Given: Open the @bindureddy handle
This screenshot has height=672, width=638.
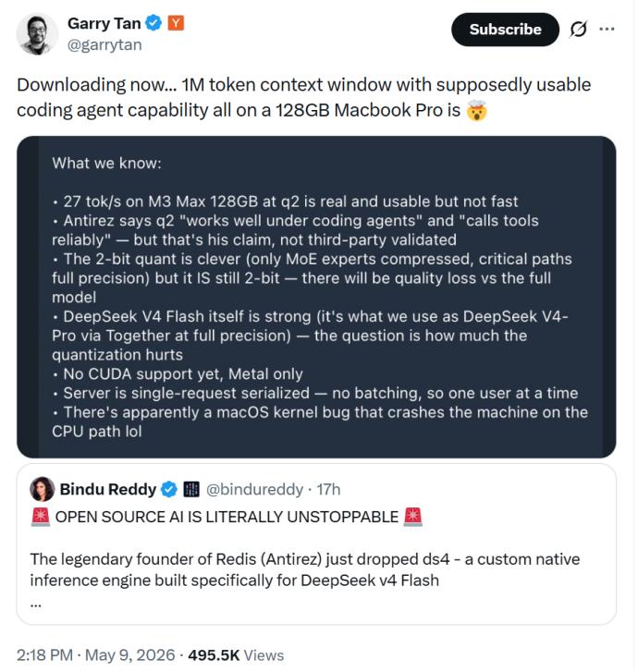Looking at the screenshot, I should [254, 489].
